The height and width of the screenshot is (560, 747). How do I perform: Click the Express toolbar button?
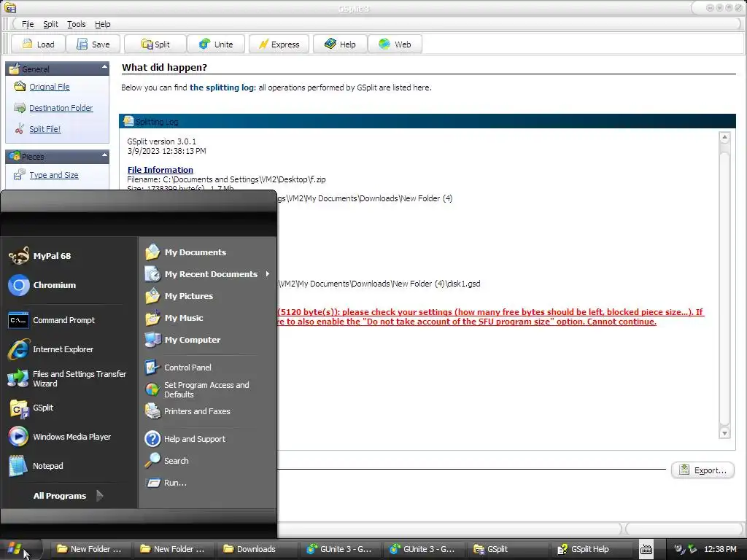pos(279,44)
